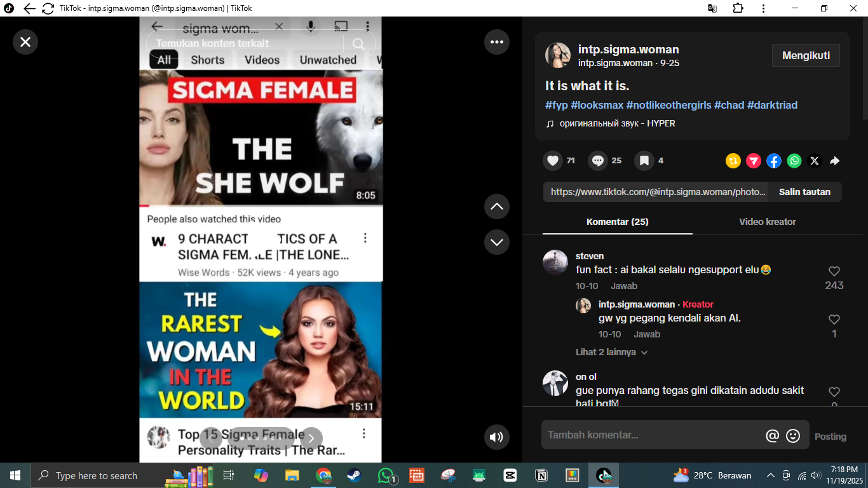Click the Mengikuti follow button
This screenshot has width=868, height=488.
pos(806,55)
